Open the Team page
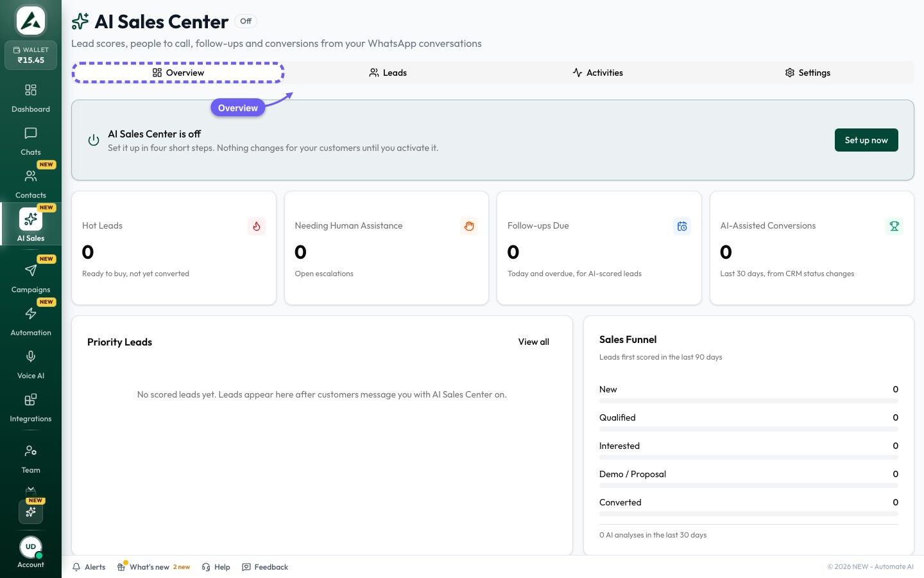Viewport: 924px width, 578px height. [31, 459]
